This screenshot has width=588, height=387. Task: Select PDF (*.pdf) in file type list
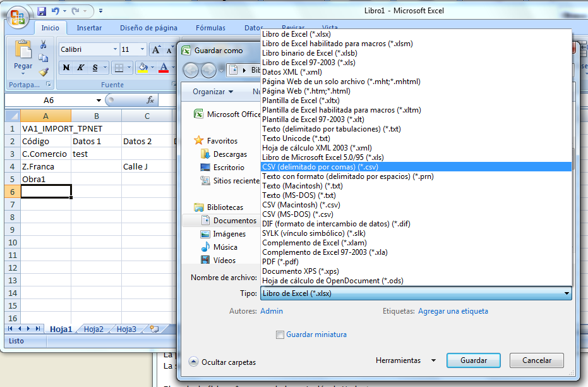click(416, 262)
